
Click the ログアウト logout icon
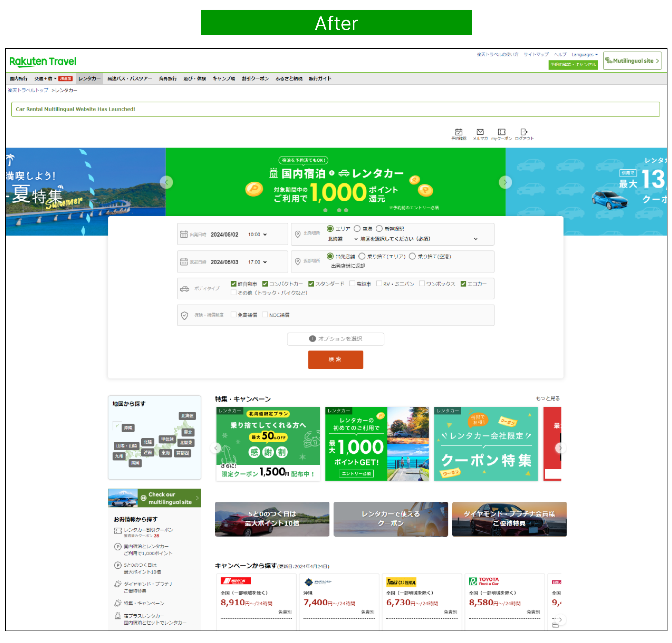[x=524, y=132]
